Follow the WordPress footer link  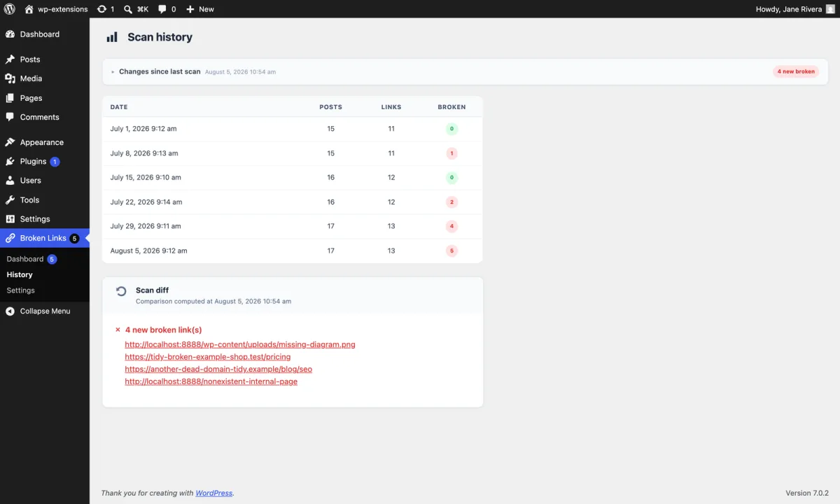pos(213,493)
